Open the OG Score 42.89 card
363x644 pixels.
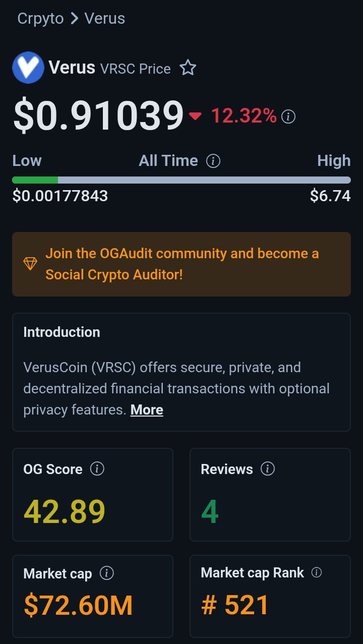tap(93, 494)
